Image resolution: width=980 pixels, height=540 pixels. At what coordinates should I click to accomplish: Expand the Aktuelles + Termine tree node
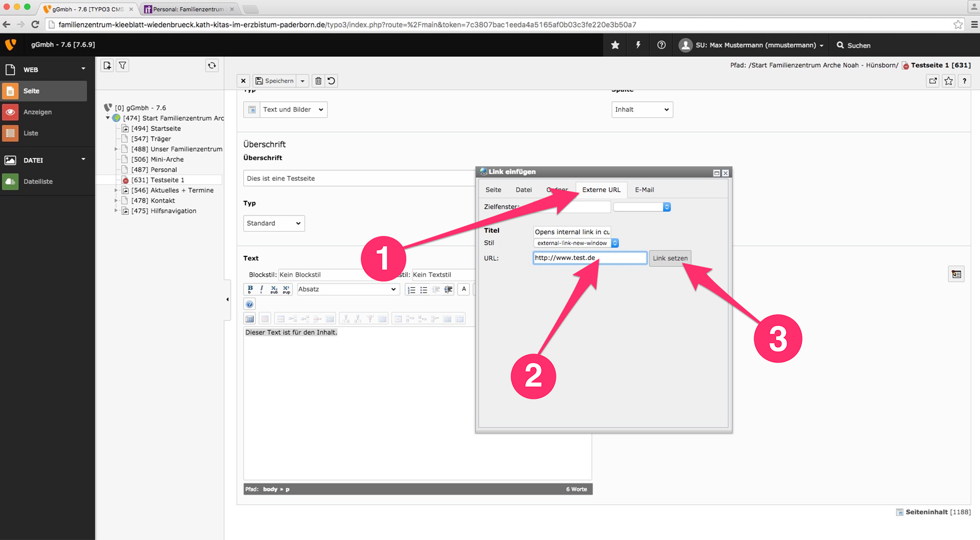coord(116,190)
